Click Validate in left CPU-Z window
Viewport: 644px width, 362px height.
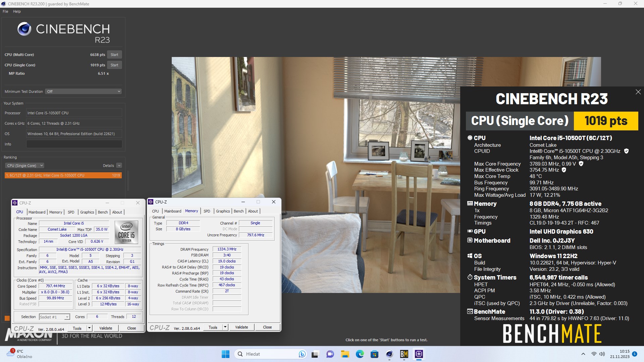106,328
